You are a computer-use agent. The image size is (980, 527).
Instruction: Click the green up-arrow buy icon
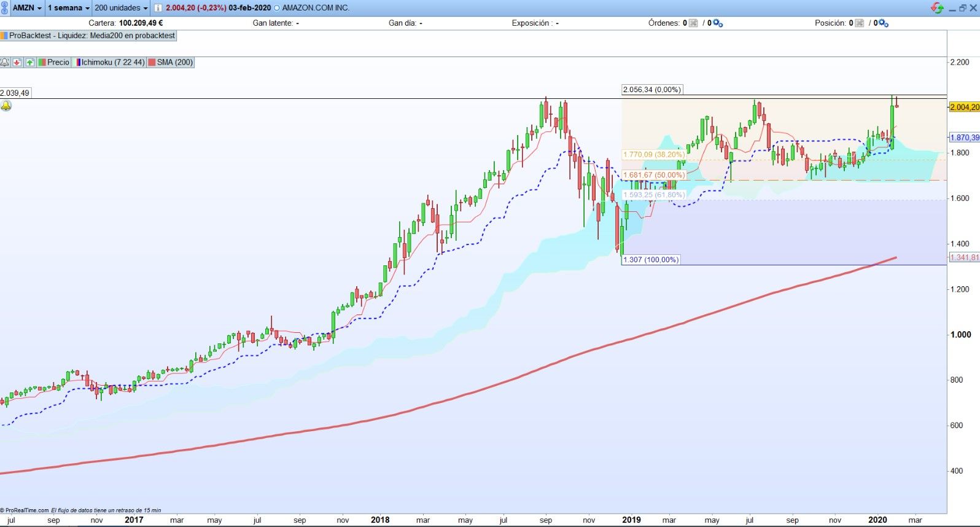coord(29,62)
